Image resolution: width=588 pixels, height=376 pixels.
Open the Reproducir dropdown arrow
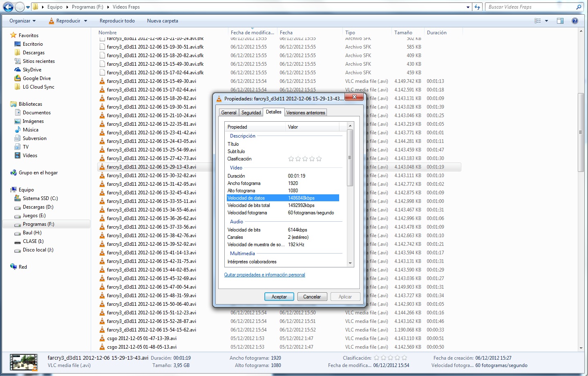[85, 21]
